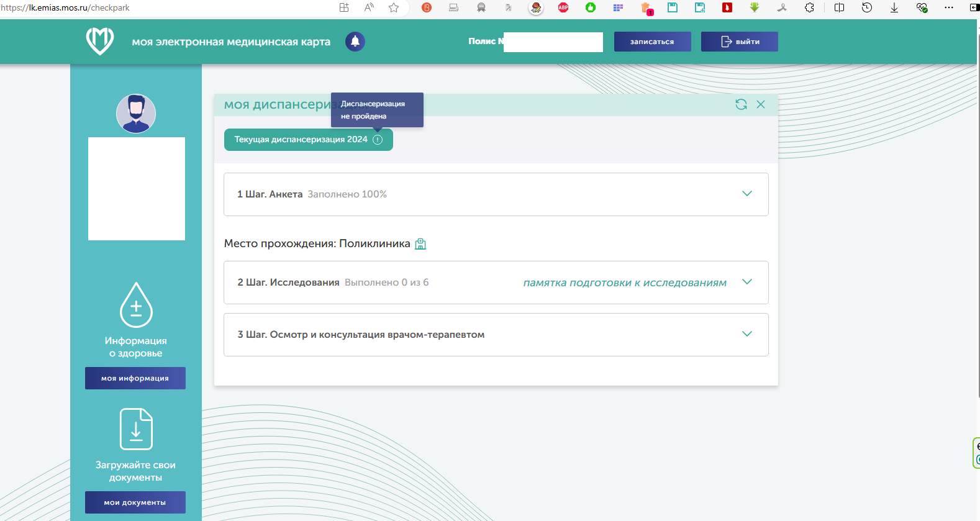Open моя информация section

click(x=135, y=378)
